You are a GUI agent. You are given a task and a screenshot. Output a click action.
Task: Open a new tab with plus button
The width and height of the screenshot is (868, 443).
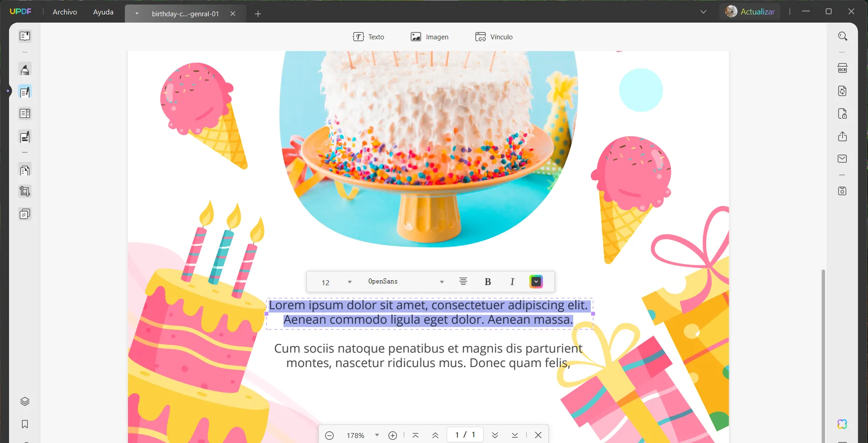pos(258,14)
